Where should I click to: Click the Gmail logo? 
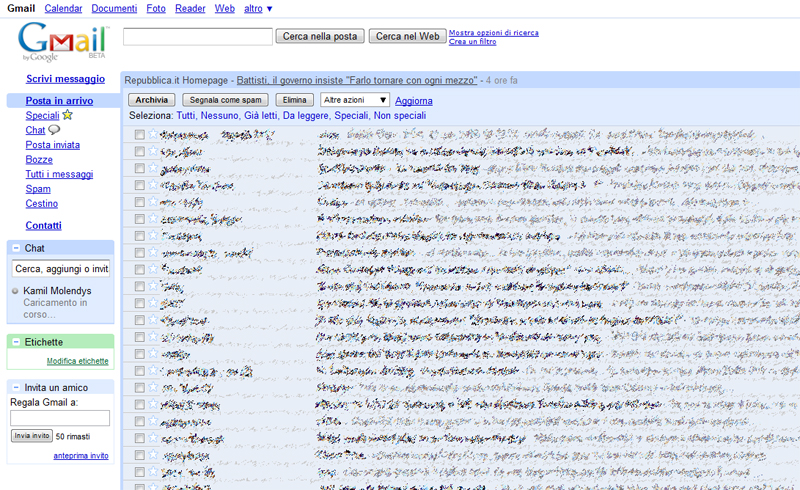pos(63,42)
